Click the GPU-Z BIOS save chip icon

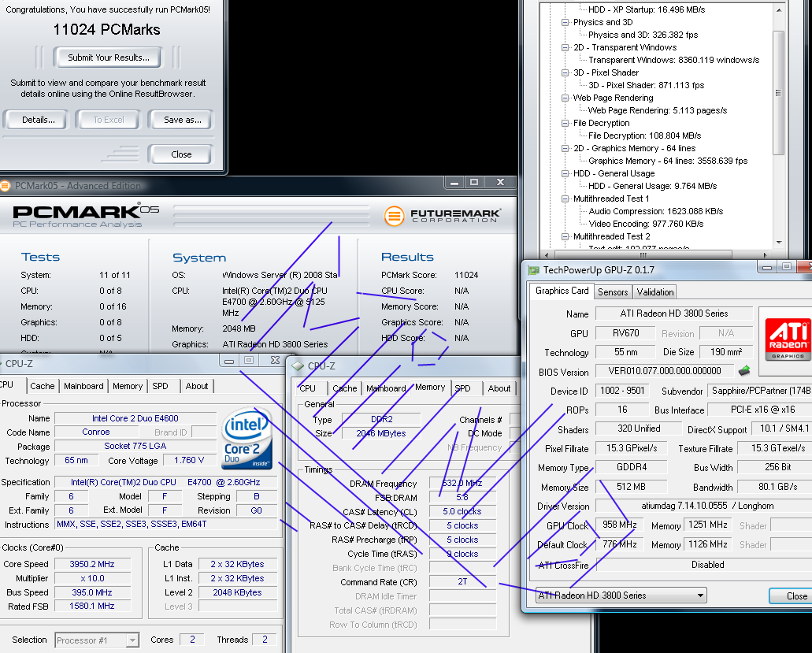(744, 371)
